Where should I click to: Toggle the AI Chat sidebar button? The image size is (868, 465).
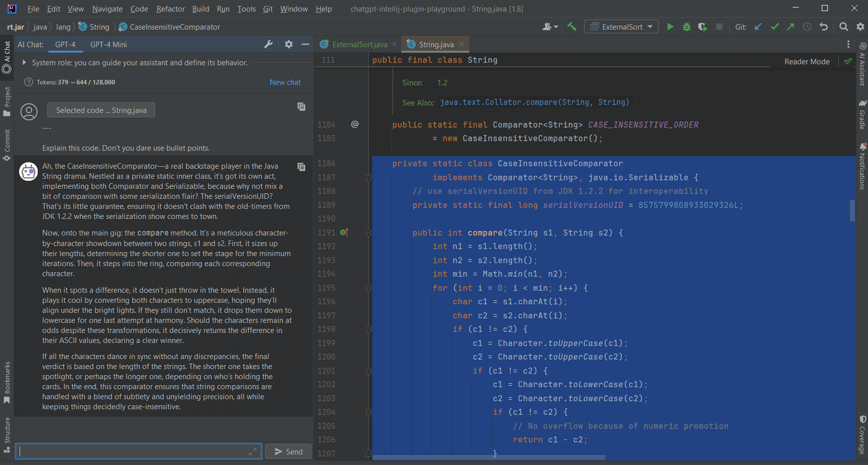tap(7, 57)
